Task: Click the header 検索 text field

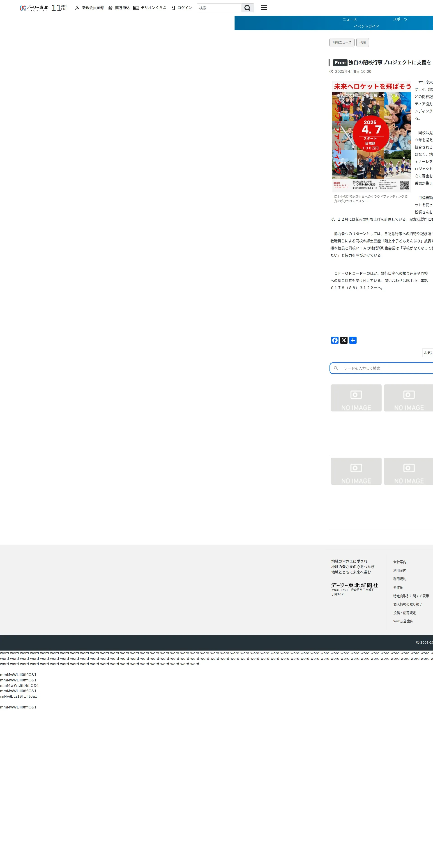Action: pos(219,8)
